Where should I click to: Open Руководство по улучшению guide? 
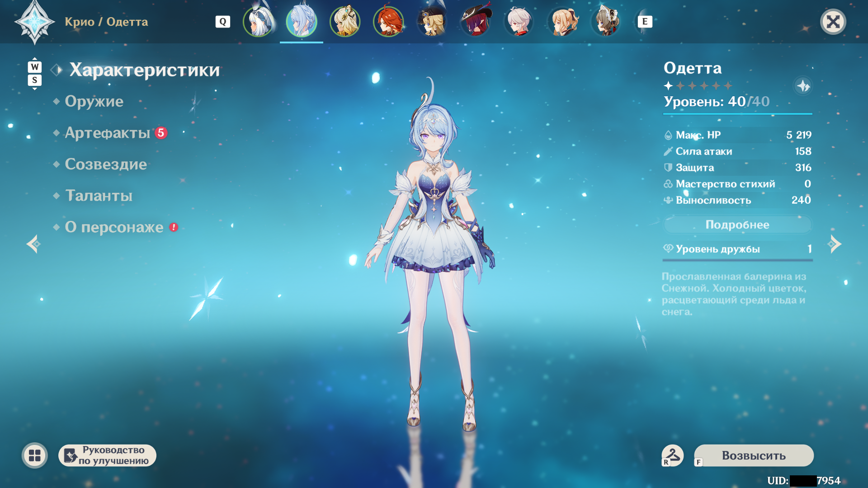108,455
